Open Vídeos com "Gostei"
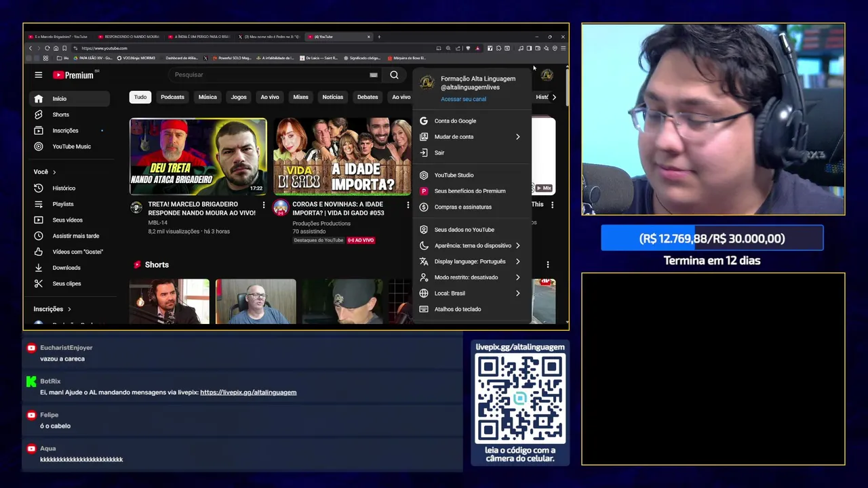The width and height of the screenshot is (868, 488). click(x=69, y=252)
